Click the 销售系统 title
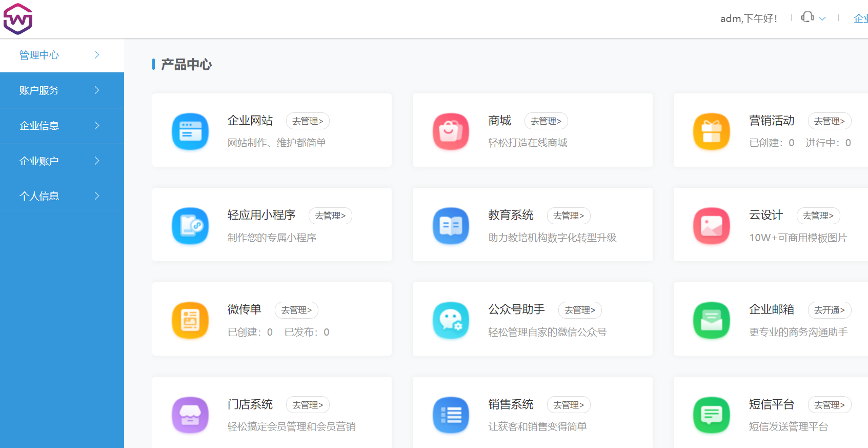 (x=511, y=404)
